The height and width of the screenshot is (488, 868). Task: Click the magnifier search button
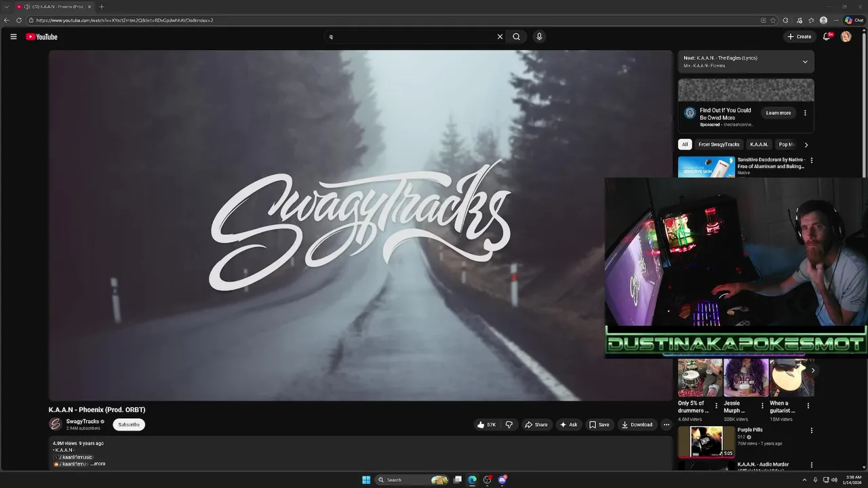516,37
